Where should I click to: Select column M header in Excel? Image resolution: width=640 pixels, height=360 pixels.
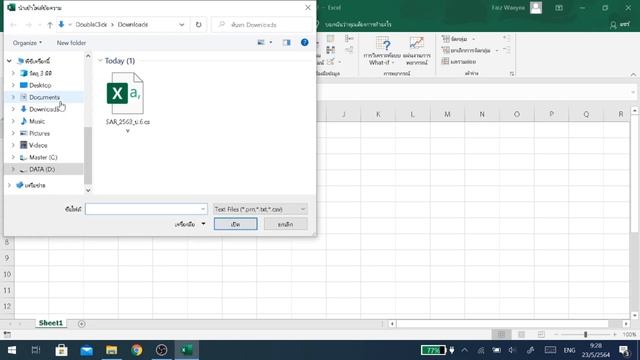coord(447,114)
